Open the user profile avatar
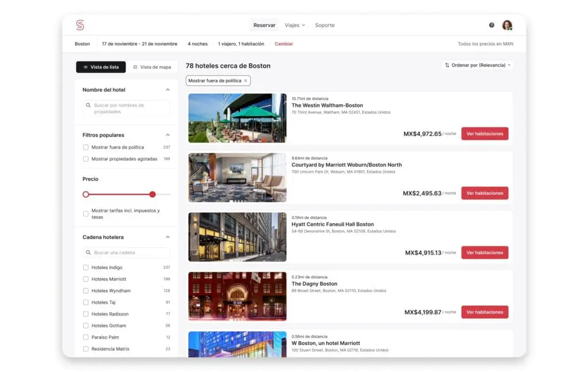The width and height of the screenshot is (588, 372). (507, 25)
